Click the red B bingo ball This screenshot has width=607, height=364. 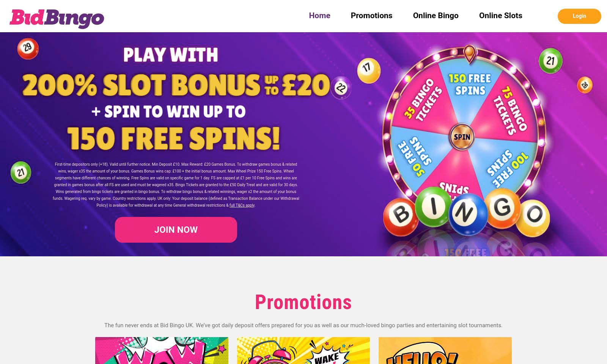tap(402, 216)
